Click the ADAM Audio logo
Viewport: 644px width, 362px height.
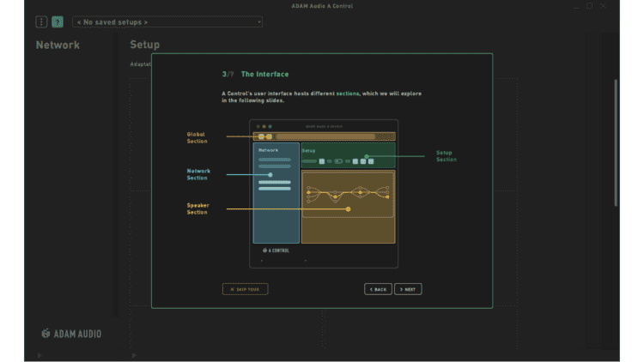click(71, 334)
